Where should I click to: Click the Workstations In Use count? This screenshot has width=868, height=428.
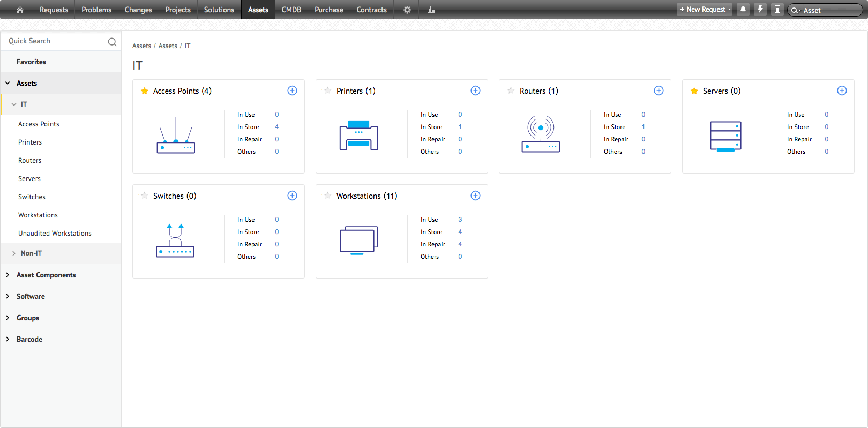pos(460,220)
